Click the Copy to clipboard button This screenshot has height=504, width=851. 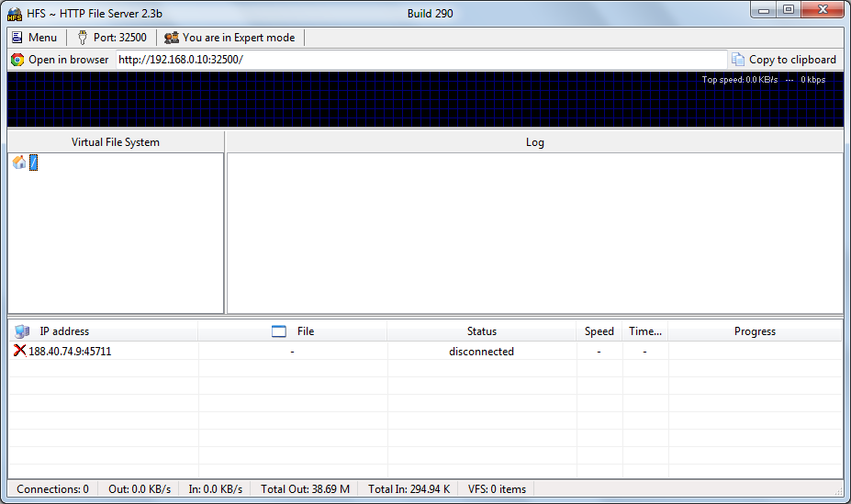pyautogui.click(x=784, y=60)
